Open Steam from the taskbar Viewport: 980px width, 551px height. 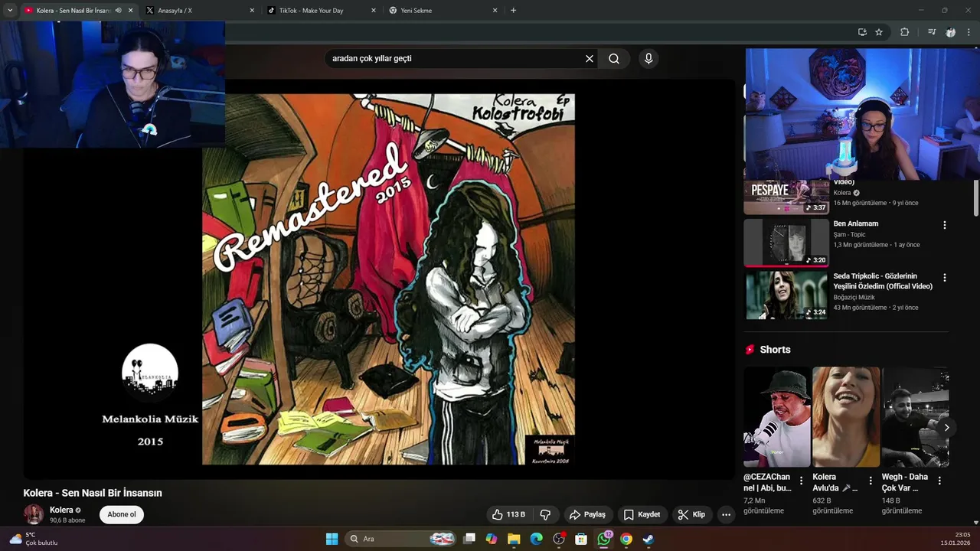coord(648,539)
